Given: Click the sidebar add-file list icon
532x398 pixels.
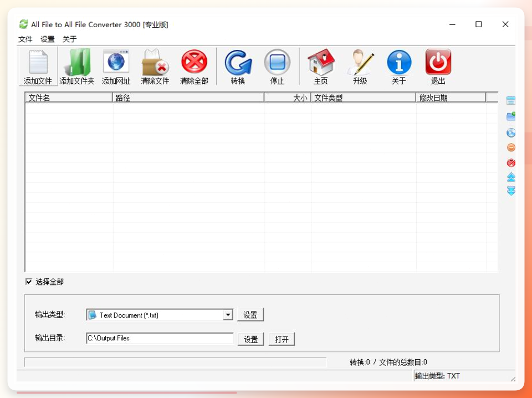Looking at the screenshot, I should pyautogui.click(x=510, y=101).
